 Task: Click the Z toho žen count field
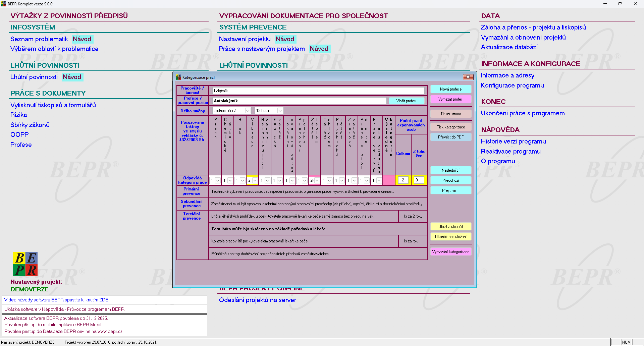[x=419, y=180]
